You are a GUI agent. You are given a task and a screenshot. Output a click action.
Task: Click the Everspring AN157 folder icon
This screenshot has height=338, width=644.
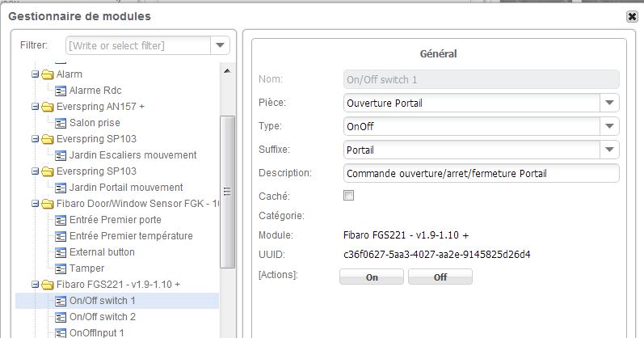tap(48, 107)
